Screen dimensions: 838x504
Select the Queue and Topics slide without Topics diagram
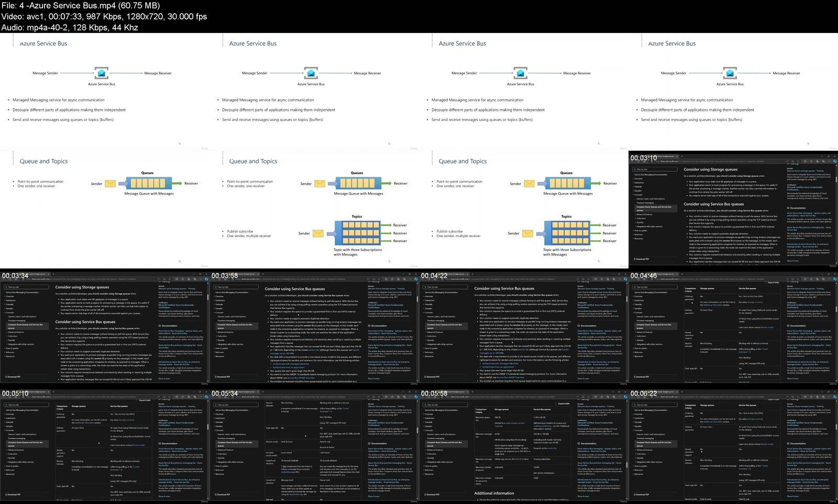(105, 209)
